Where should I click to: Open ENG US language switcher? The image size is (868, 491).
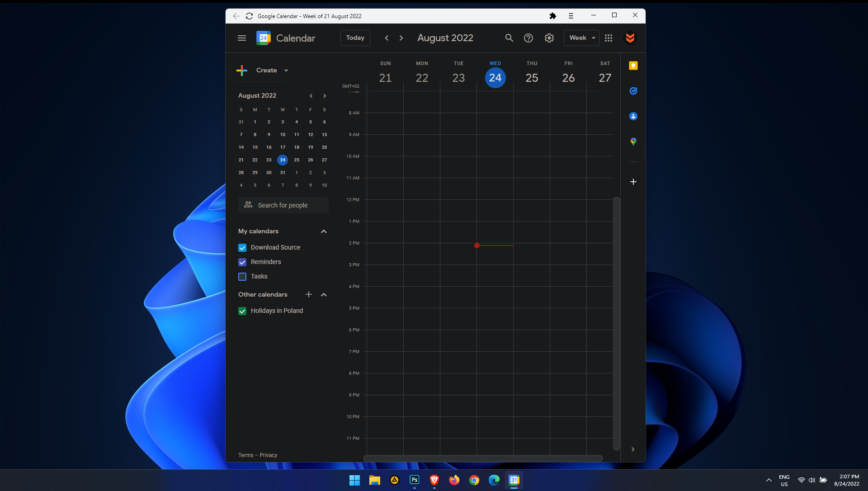784,480
